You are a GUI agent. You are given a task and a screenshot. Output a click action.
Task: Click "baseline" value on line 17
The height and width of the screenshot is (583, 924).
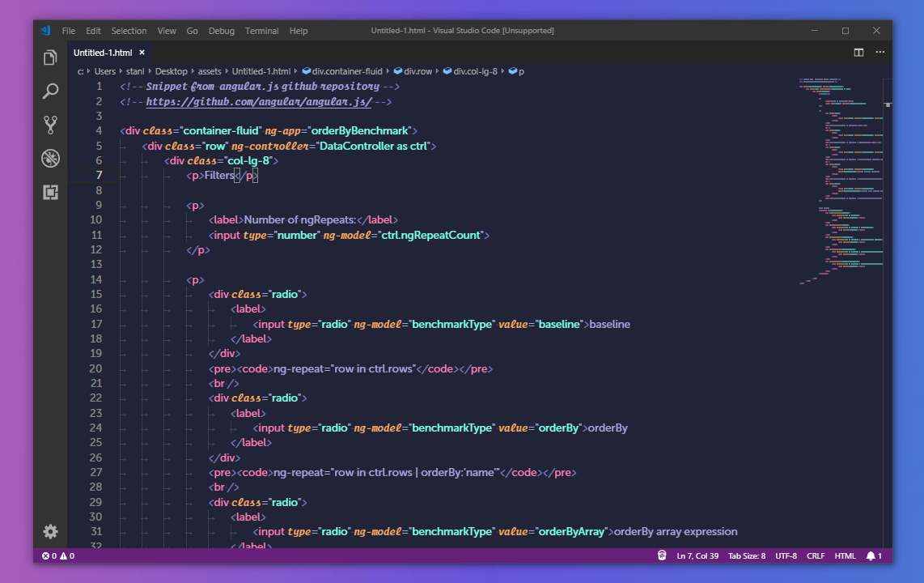pyautogui.click(x=558, y=324)
